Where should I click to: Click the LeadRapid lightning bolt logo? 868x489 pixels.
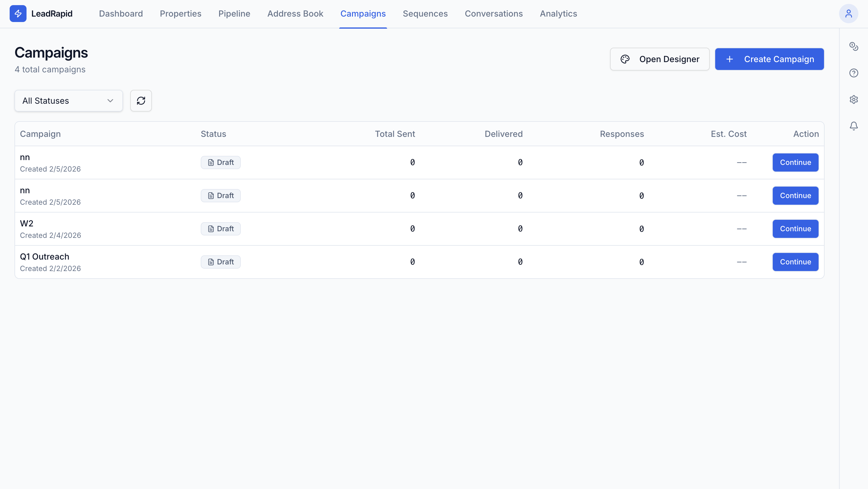coord(18,14)
